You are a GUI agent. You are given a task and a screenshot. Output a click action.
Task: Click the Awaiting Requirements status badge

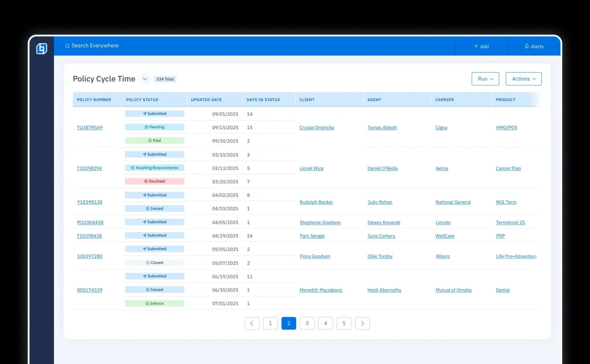coord(155,168)
